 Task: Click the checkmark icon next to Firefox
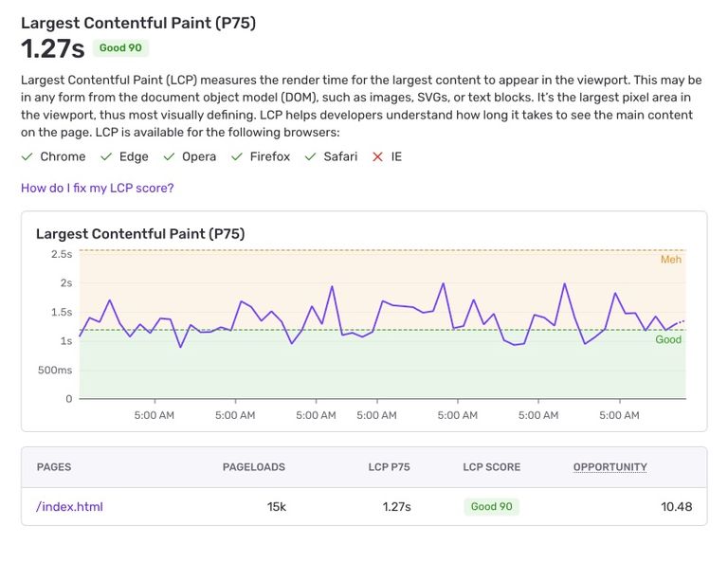pos(237,157)
